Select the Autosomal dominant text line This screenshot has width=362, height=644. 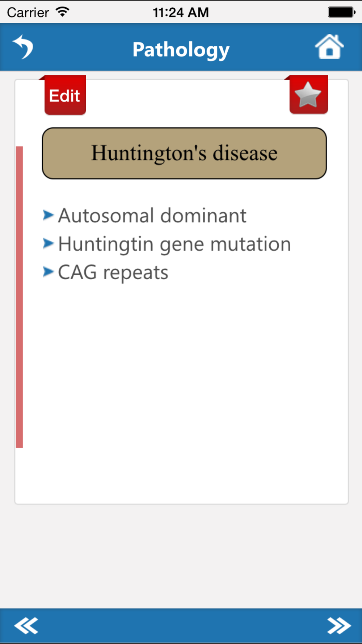point(152,216)
